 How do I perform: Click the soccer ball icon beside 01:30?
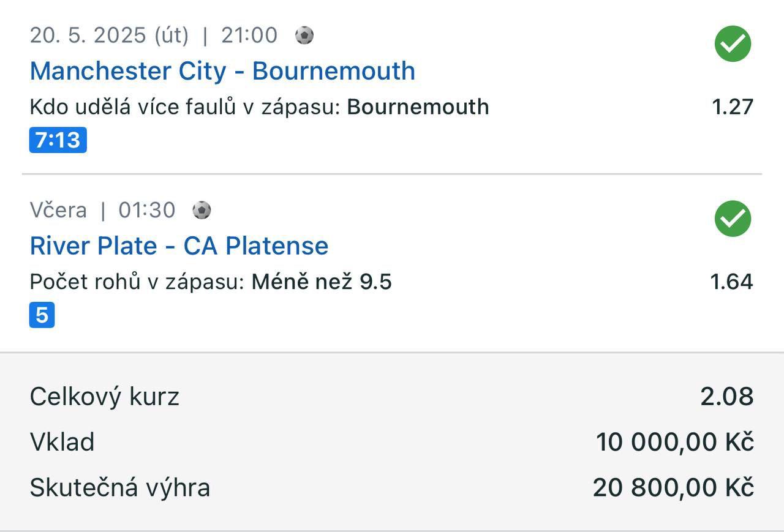point(202,211)
